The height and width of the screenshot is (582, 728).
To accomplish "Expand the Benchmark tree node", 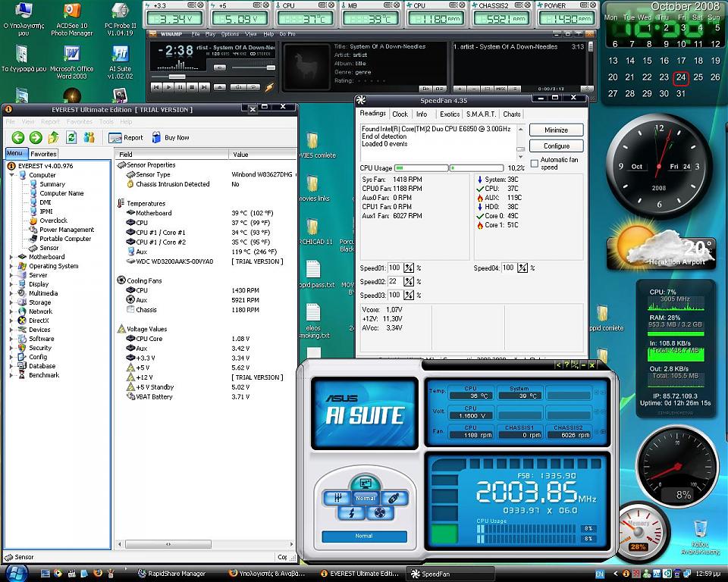I will [11, 375].
